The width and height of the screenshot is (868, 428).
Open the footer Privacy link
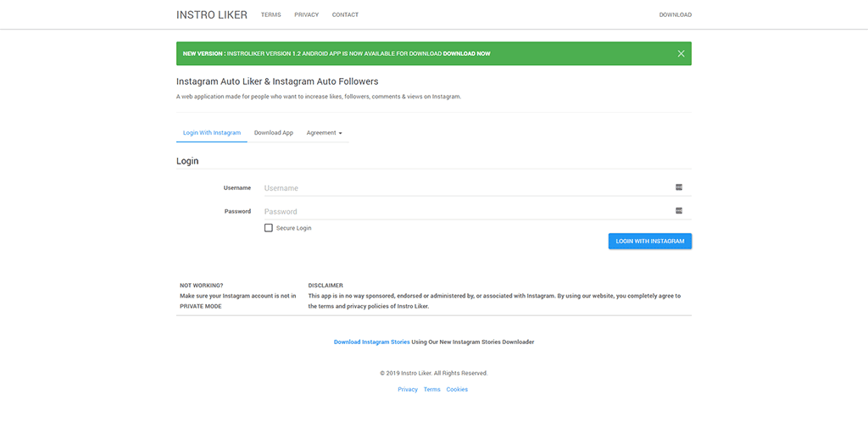click(x=408, y=390)
